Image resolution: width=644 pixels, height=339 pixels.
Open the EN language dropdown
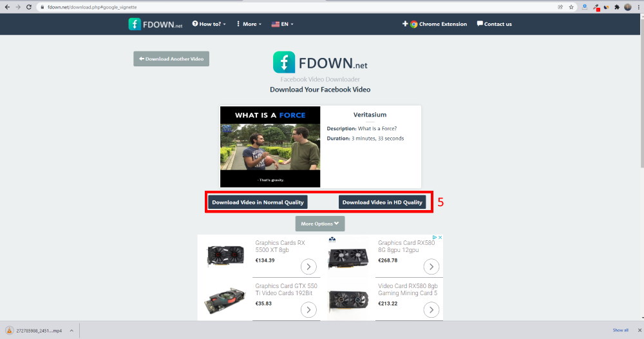282,24
